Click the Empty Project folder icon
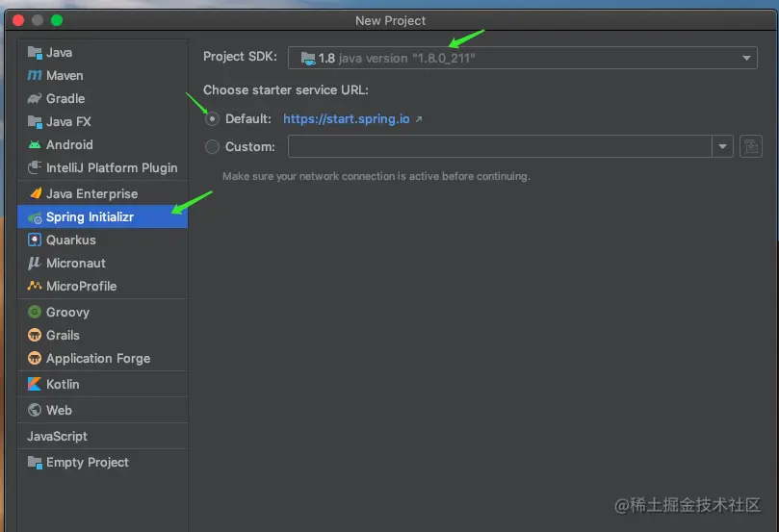Viewport: 779px width, 532px height. [35, 463]
